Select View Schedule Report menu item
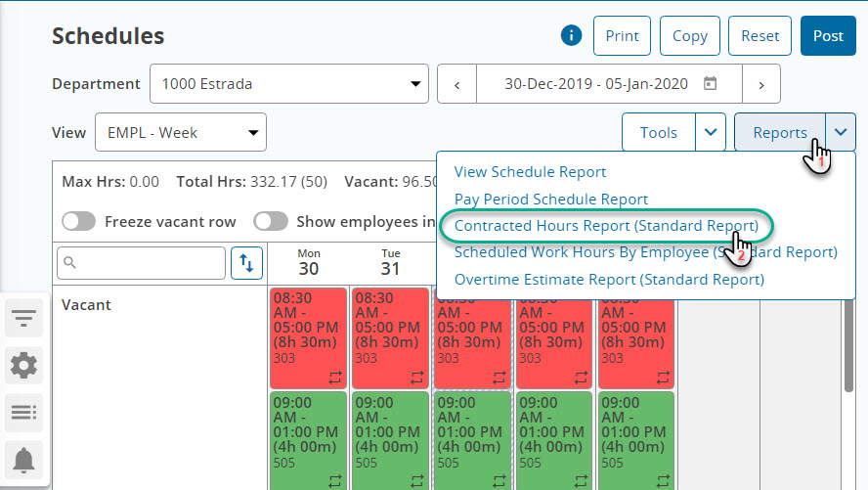The height and width of the screenshot is (490, 868). click(x=530, y=171)
